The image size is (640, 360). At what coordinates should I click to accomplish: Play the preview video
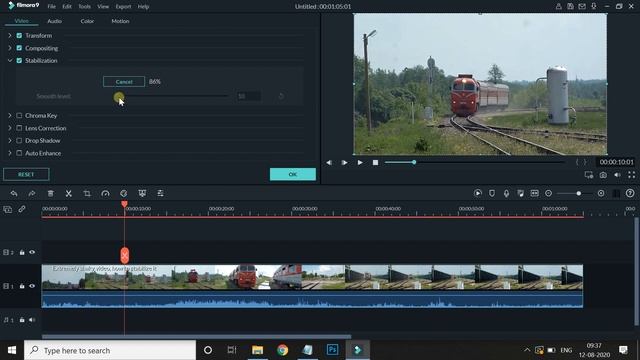[x=360, y=162]
